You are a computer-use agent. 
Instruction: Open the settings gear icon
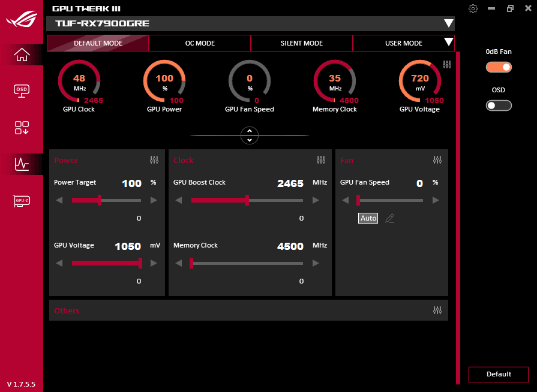[473, 8]
